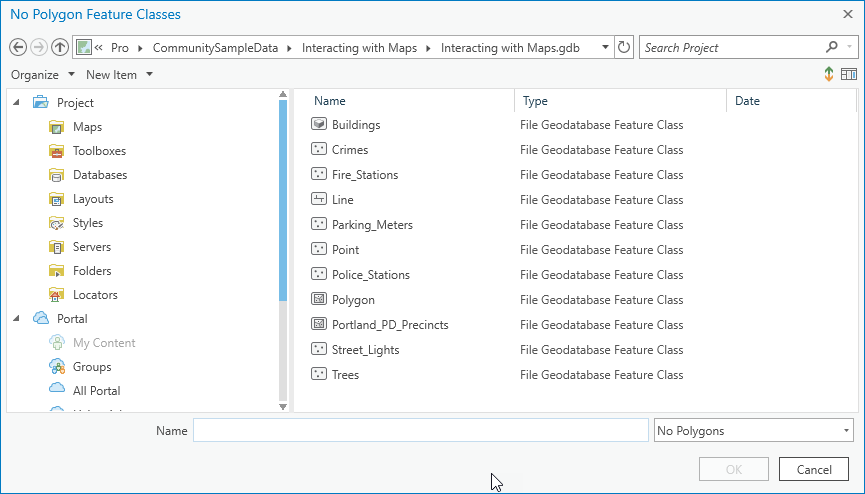
Task: Select the Databases item in the Project tree
Action: point(99,175)
